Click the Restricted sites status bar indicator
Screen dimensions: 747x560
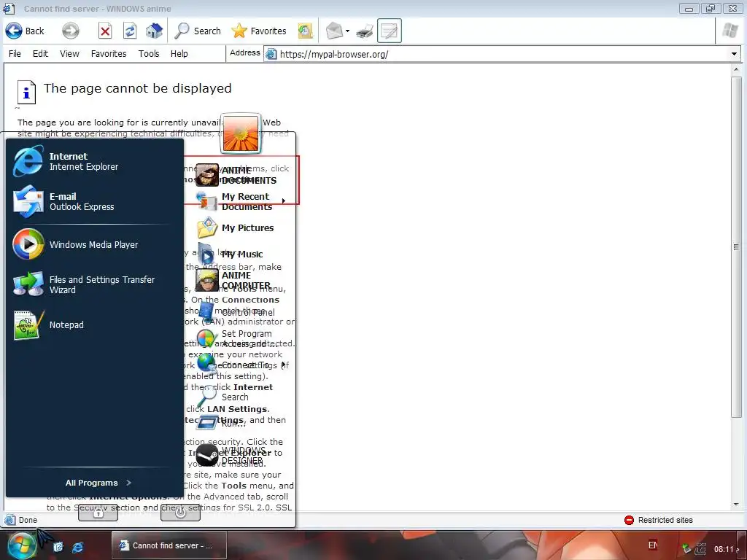coord(659,520)
